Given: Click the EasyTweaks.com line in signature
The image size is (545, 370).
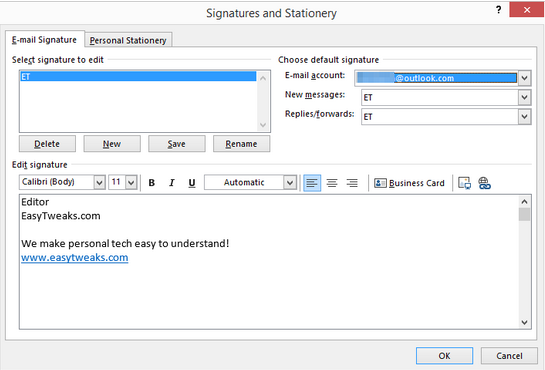Looking at the screenshot, I should click(x=61, y=216).
